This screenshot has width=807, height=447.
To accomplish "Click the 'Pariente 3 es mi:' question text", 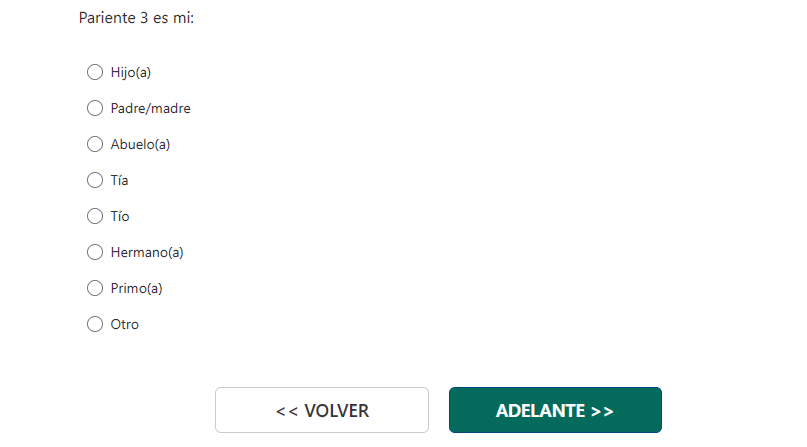I will [136, 18].
